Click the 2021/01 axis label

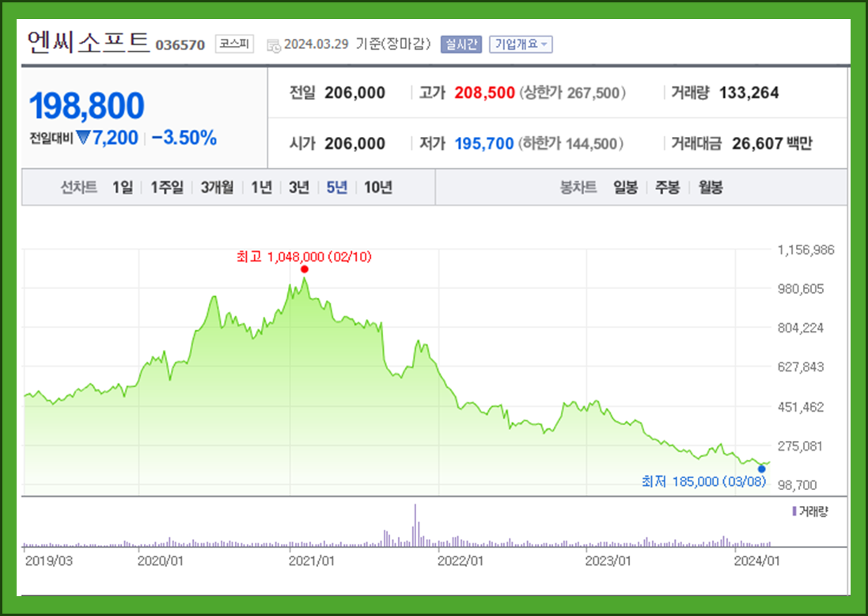click(312, 561)
